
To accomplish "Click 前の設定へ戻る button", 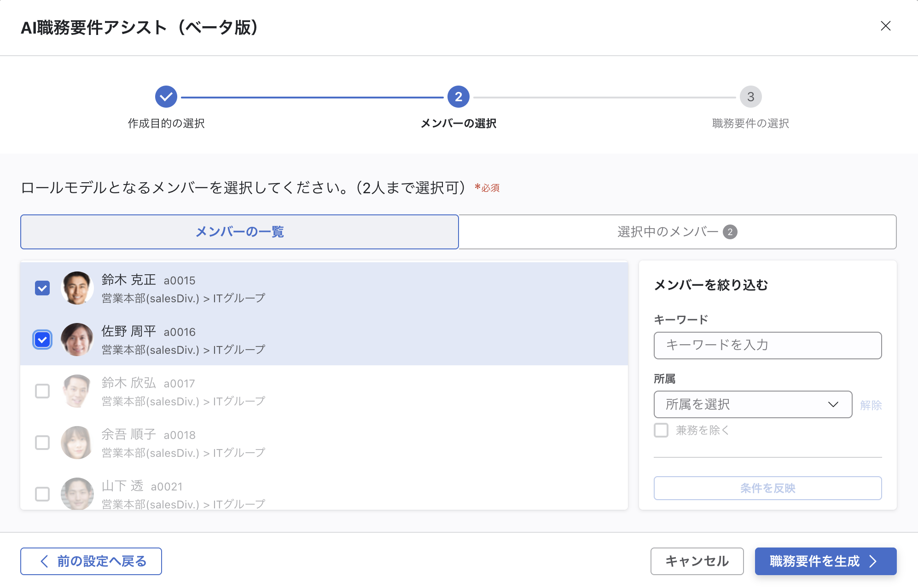I will coord(91,561).
